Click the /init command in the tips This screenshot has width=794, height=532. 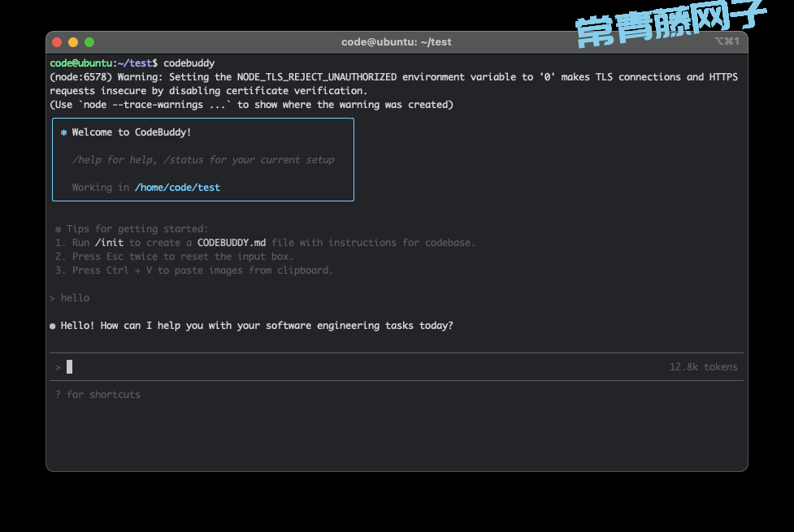pyautogui.click(x=109, y=243)
